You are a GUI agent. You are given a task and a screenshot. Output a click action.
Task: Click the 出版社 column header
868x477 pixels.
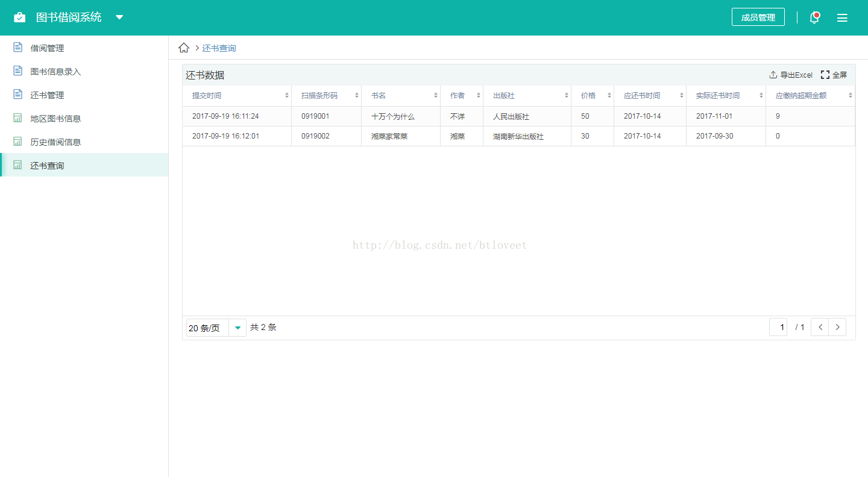(x=527, y=95)
